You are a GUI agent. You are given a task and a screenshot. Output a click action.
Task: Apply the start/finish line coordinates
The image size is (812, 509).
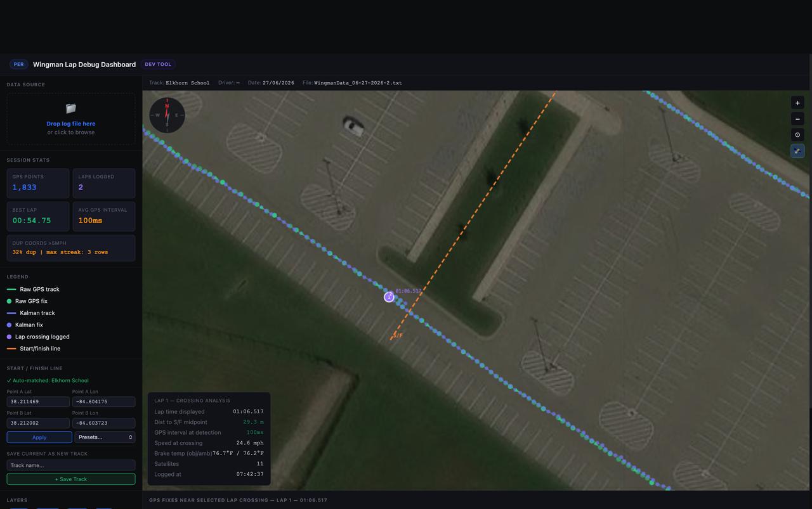(39, 437)
